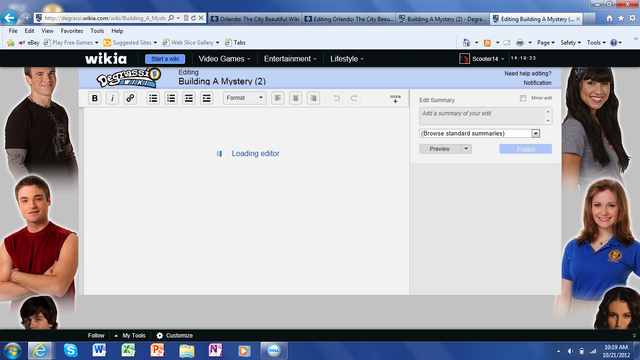640x360 pixels.
Task: Open Skype from taskbar
Action: pos(71,351)
